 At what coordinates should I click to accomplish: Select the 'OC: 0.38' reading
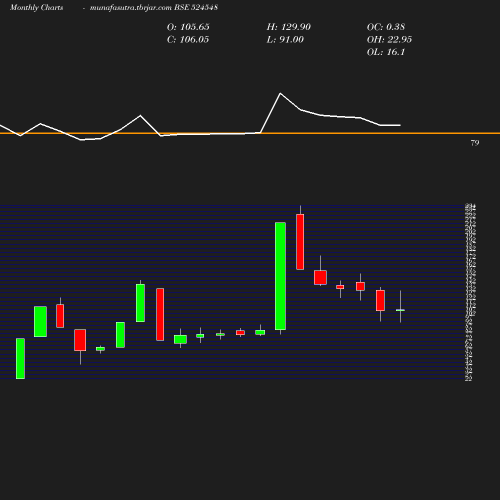[x=386, y=27]
